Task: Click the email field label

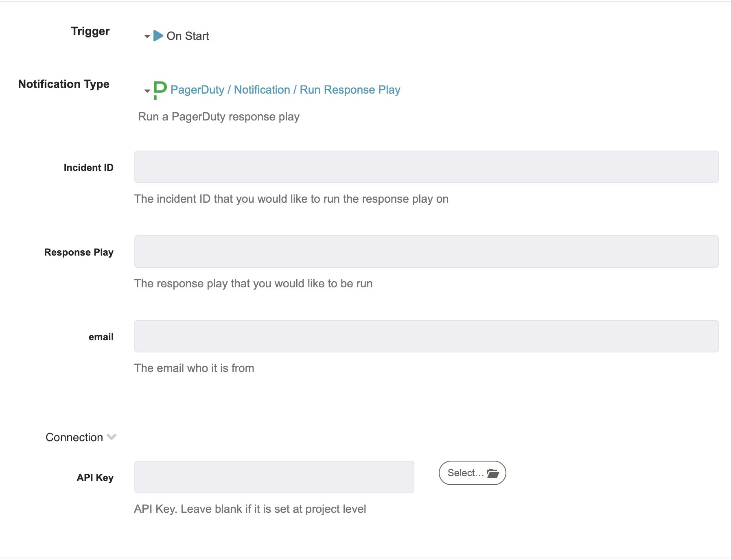Action: (101, 337)
